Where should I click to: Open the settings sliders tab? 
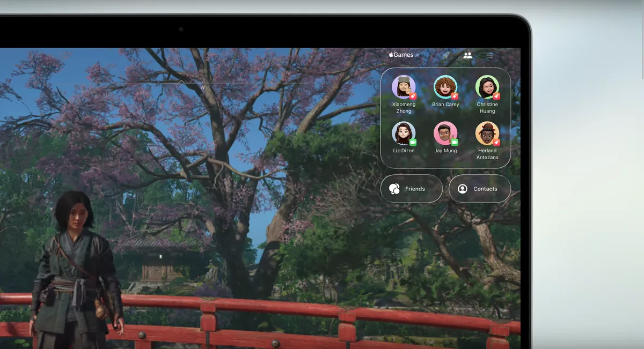pyautogui.click(x=489, y=55)
